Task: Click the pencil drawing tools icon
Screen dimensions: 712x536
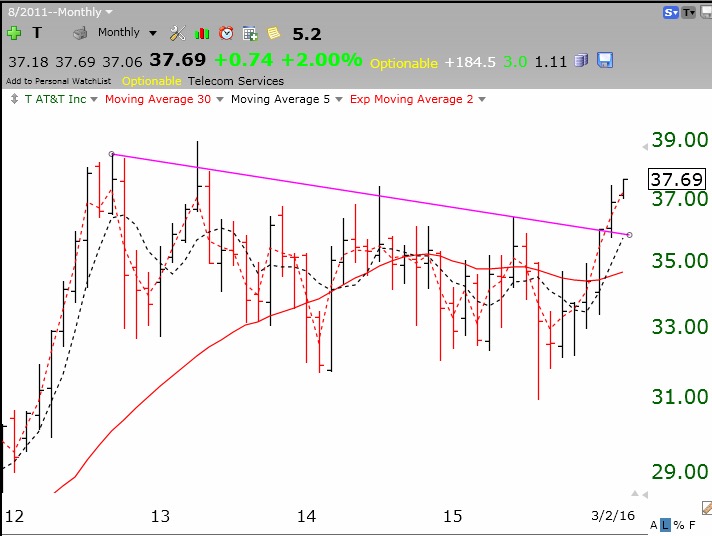Action: pos(707,507)
